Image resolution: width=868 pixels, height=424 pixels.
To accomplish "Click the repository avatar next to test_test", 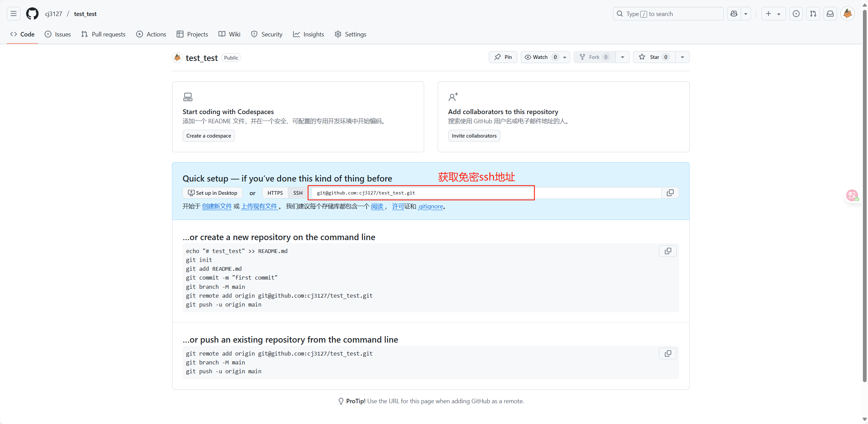I will tap(177, 58).
